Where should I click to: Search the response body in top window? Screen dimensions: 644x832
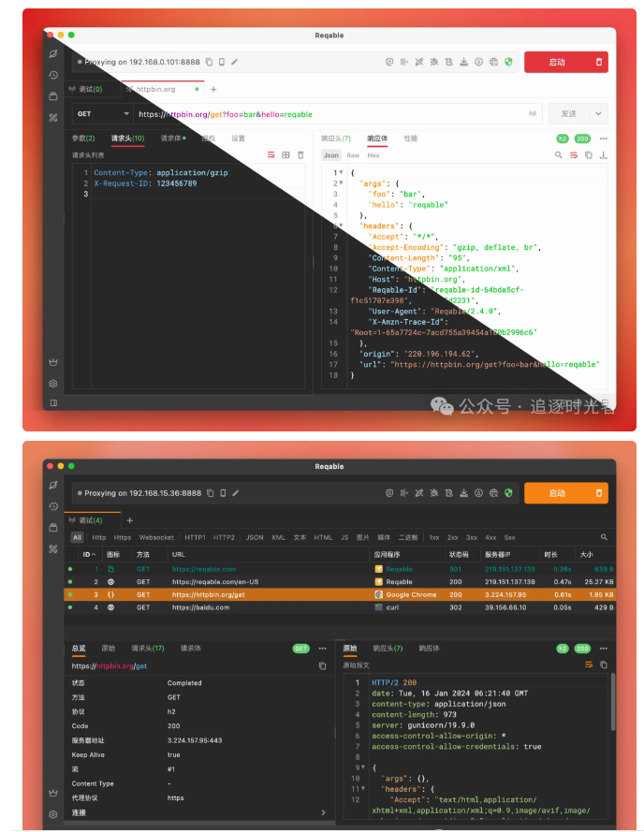pos(559,155)
